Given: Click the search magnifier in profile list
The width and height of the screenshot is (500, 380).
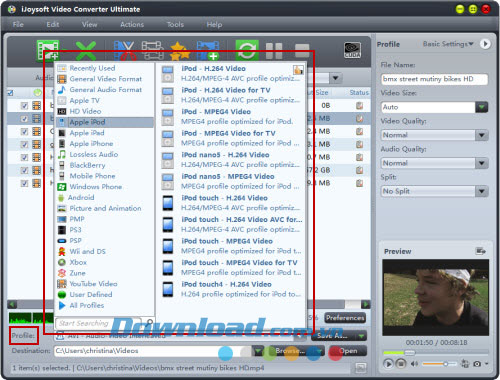Looking at the screenshot, I should [150, 322].
